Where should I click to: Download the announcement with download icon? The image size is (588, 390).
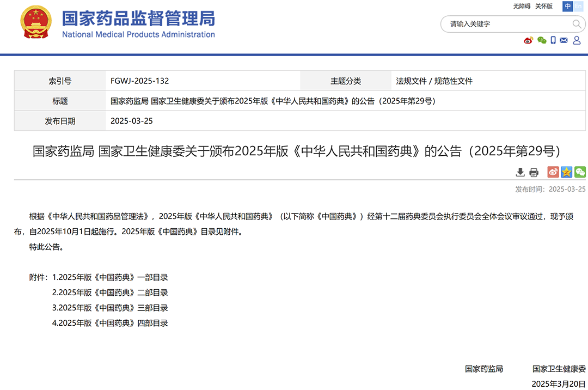(x=520, y=172)
